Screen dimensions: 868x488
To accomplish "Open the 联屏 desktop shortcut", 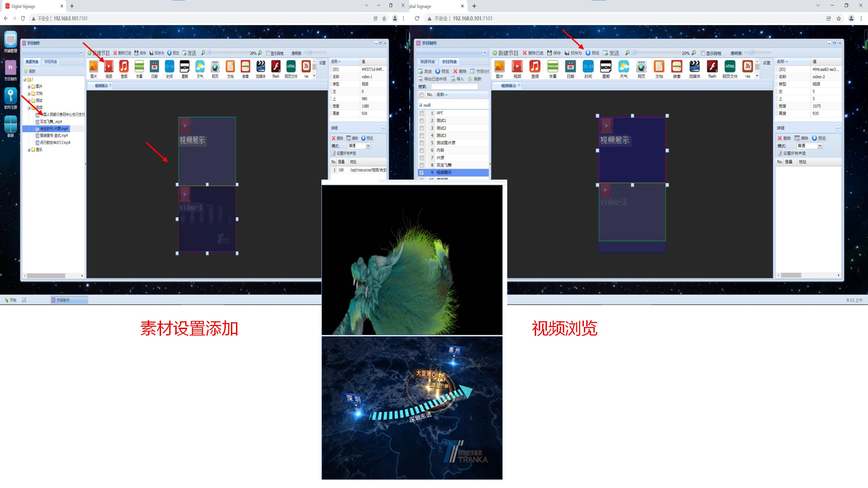I will 11,126.
